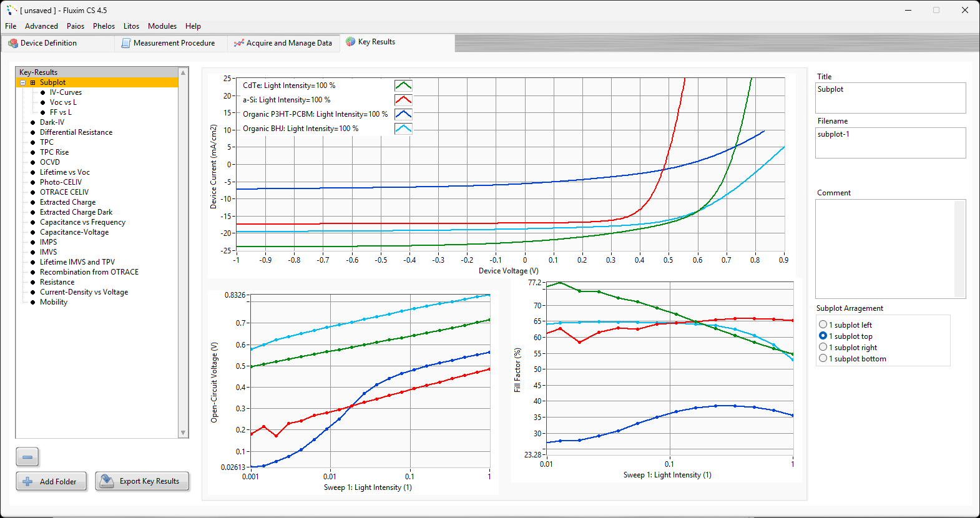The width and height of the screenshot is (980, 518).
Task: Open the Phelos menu
Action: [104, 26]
